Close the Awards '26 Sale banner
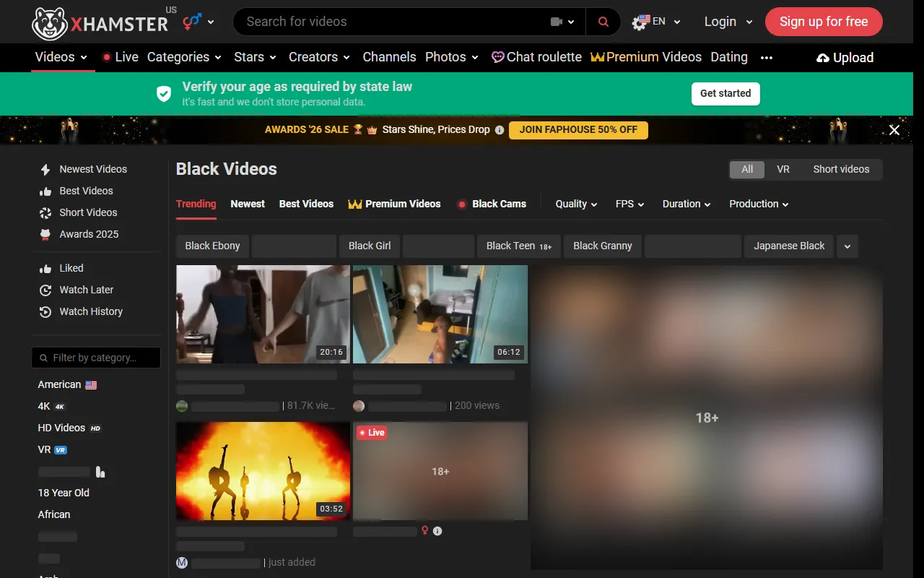This screenshot has height=578, width=924. (894, 130)
